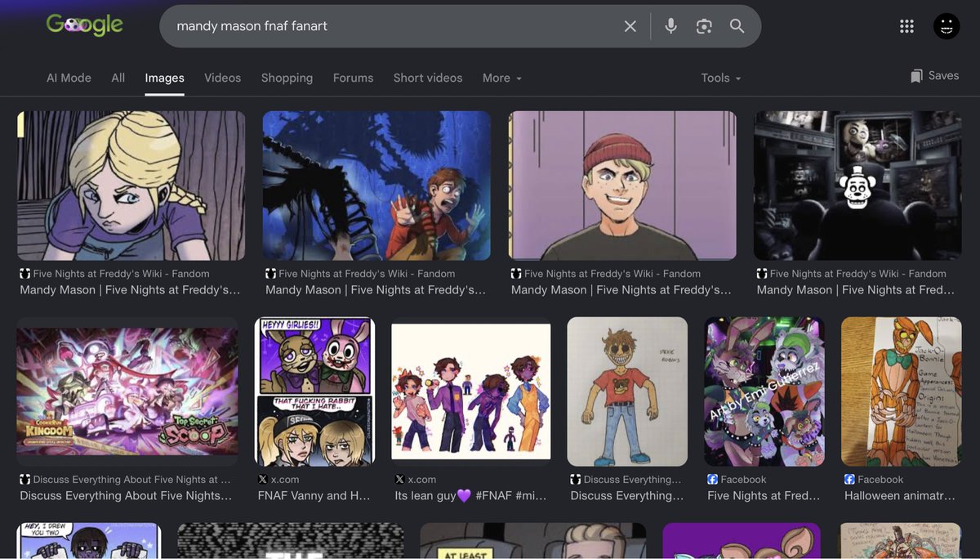Go to the Shopping tab
This screenshot has width=980, height=559.
point(287,78)
